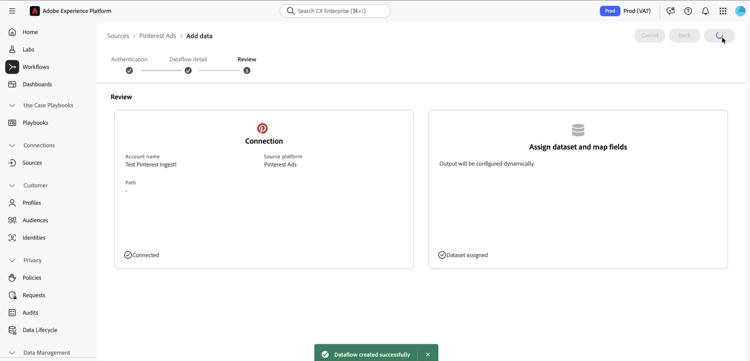Open the notifications bell
The image size is (750, 361).
point(706,11)
